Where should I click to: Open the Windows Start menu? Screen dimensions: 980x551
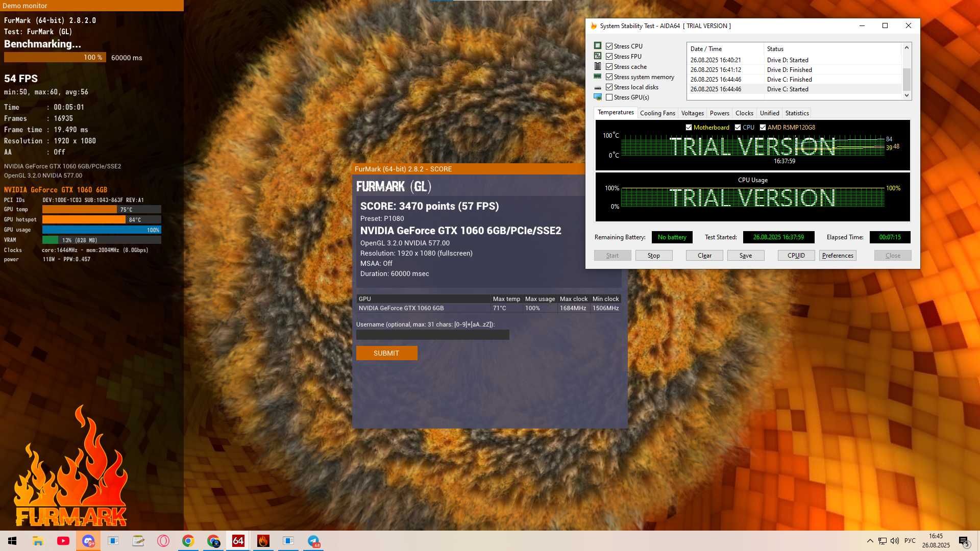(x=12, y=541)
